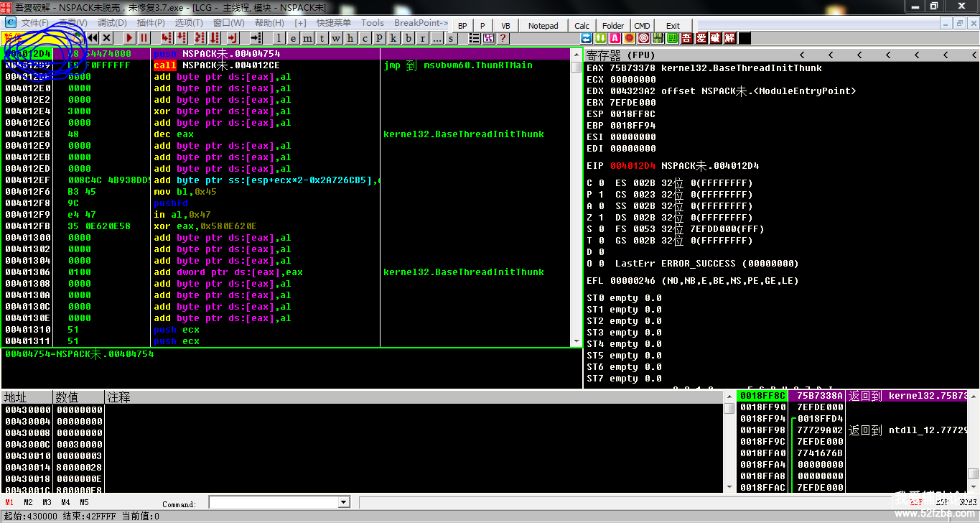Open the Command input dropdown arrow
This screenshot has width=980, height=523.
[343, 502]
